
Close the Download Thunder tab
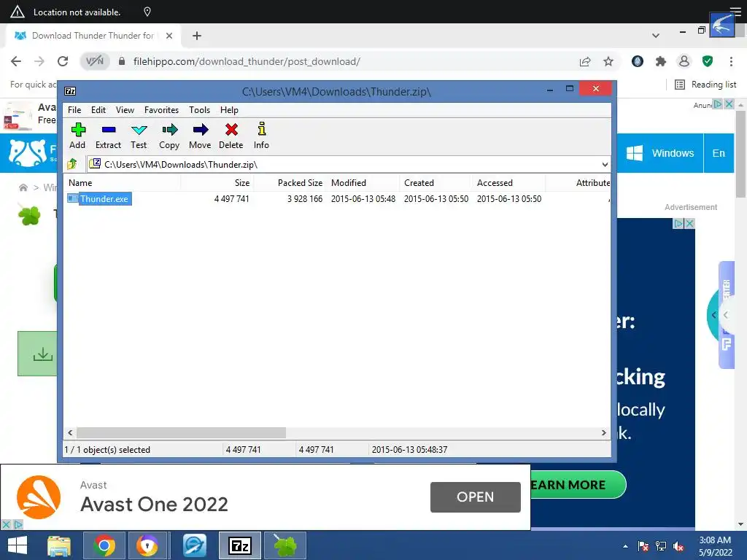(169, 36)
